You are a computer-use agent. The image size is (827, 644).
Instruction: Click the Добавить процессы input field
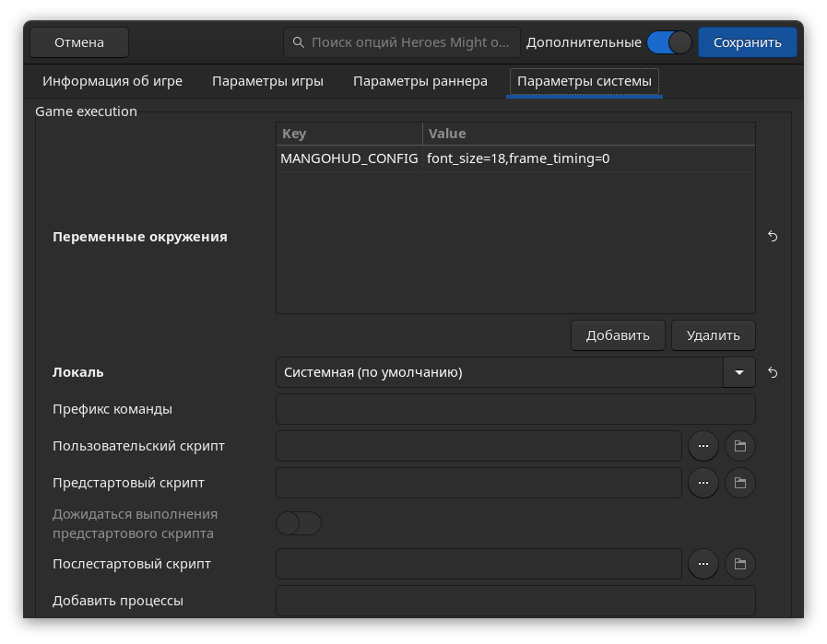pyautogui.click(x=515, y=601)
